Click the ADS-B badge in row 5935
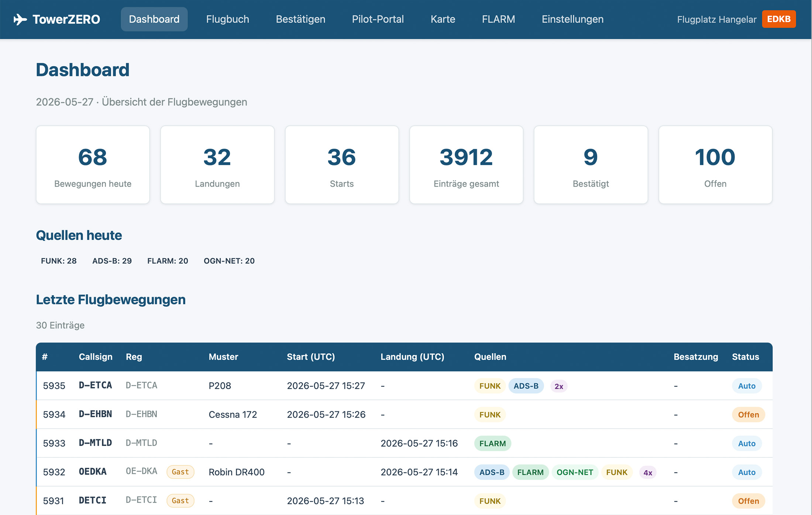This screenshot has width=812, height=515. (526, 386)
